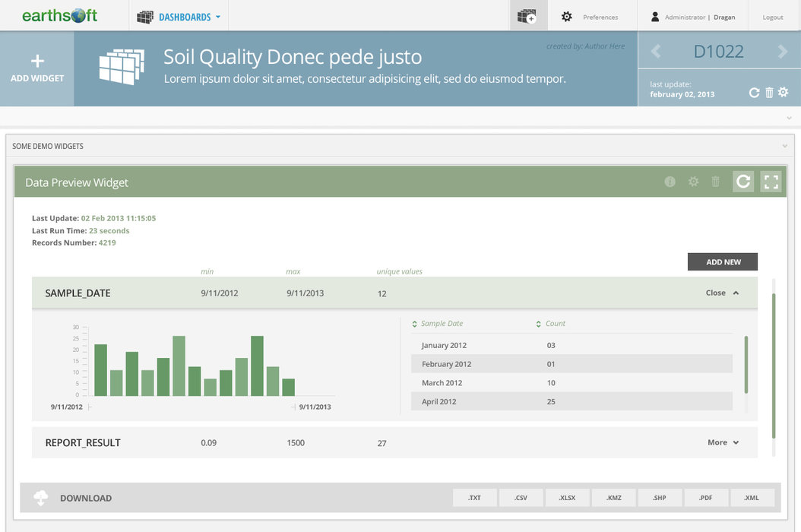This screenshot has height=532, width=801.
Task: Download data as .CSV
Action: pyautogui.click(x=521, y=498)
